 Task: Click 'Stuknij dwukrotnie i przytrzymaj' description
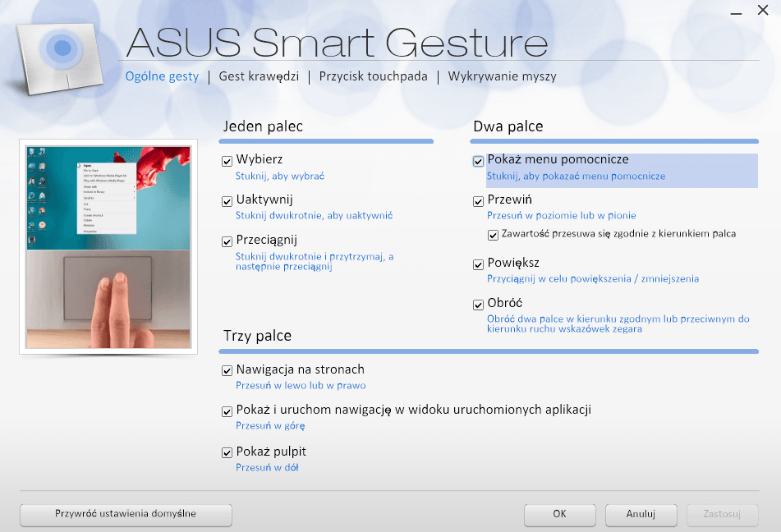tap(315, 262)
